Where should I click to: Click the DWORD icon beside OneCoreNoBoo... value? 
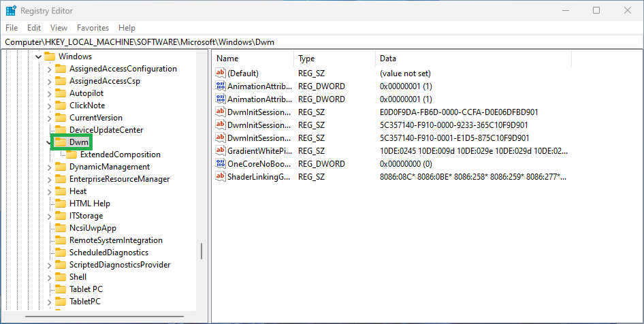click(221, 164)
